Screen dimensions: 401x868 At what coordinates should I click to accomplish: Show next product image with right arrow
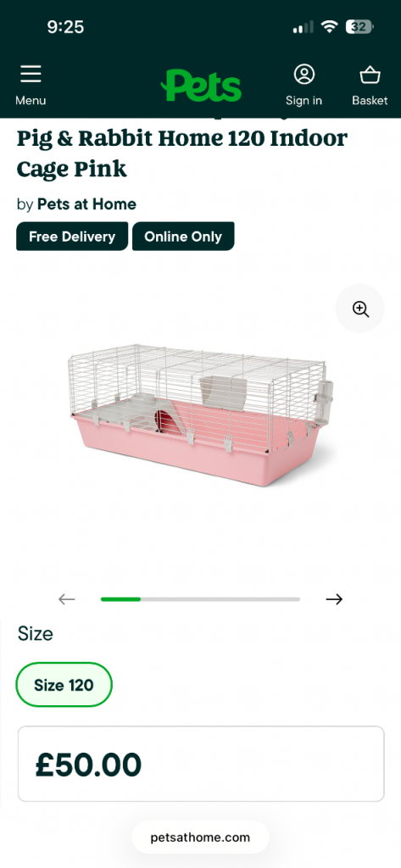334,599
